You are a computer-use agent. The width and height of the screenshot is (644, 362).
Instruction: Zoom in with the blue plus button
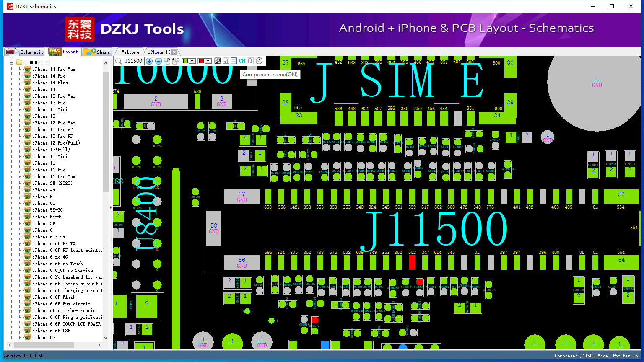[x=149, y=61]
